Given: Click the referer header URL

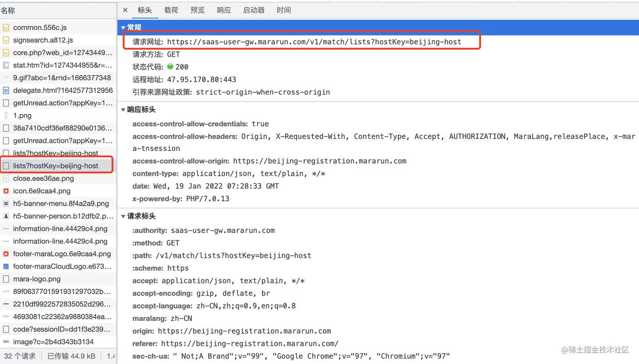Looking at the screenshot, I should point(250,344).
